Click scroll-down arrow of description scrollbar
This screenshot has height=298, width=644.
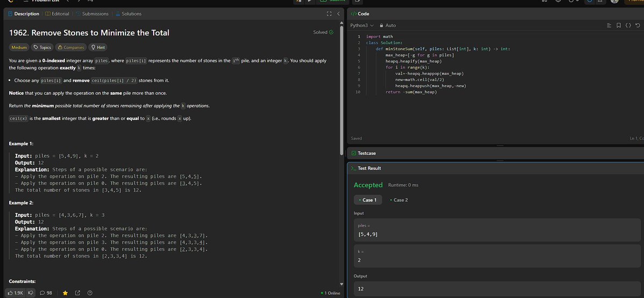tap(341, 284)
